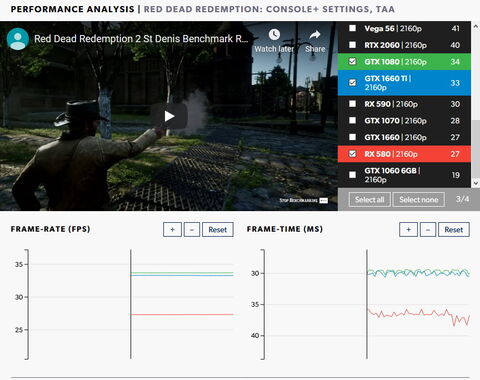Zoom out frame-time graph with minus button
The image size is (480, 380).
coord(428,230)
